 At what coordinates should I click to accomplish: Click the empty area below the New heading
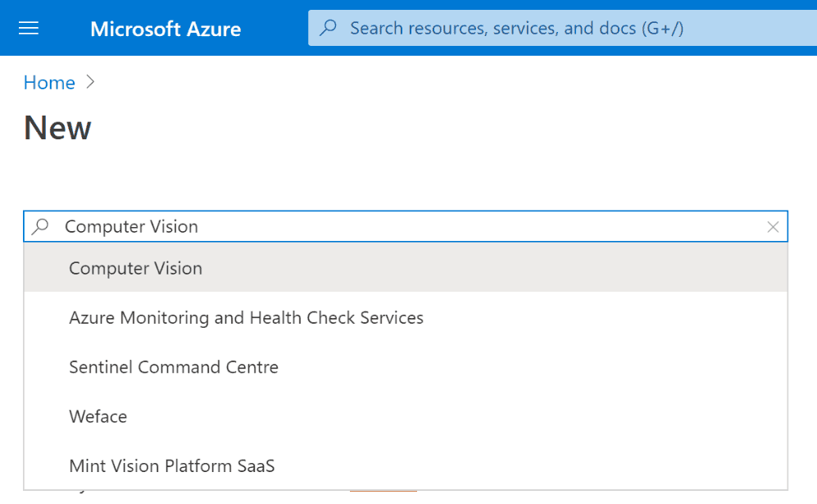(x=408, y=177)
